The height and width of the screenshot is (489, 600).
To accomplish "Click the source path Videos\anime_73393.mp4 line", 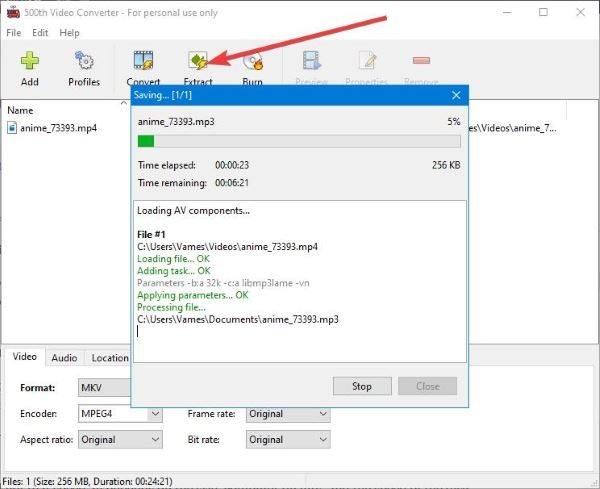I will coord(227,247).
